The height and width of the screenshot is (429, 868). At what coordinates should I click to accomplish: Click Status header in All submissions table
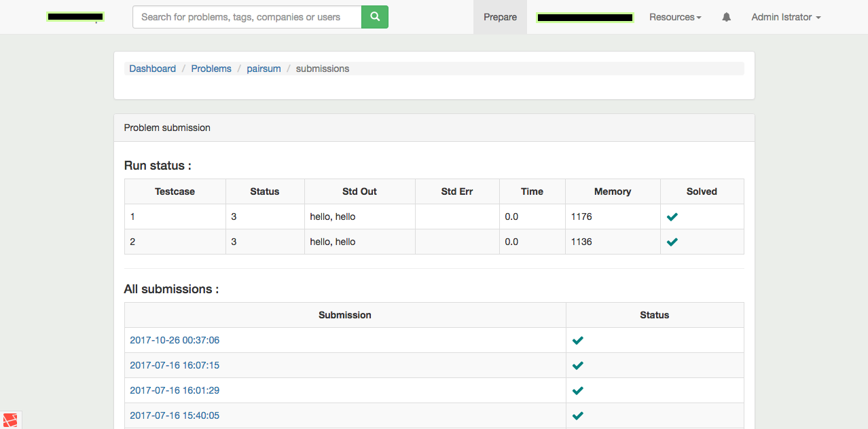[655, 315]
